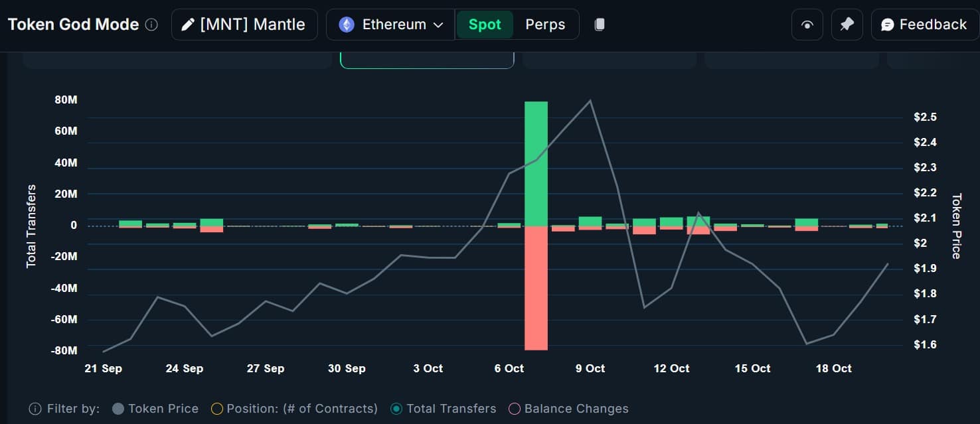Expand the chain selector chevron arrow
Viewport: 980px width, 424px height.
click(438, 25)
